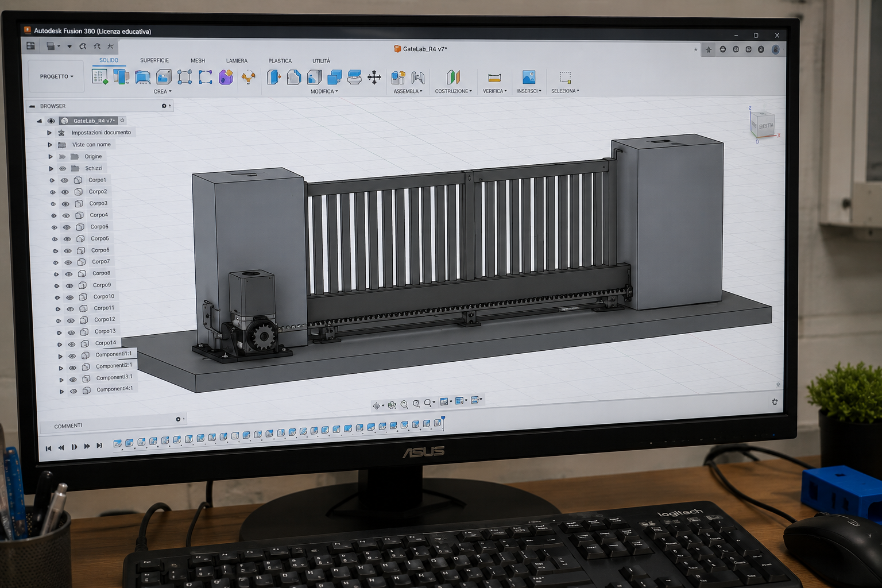This screenshot has width=882, height=588.
Task: Click the Redo arrow icon
Action: (96, 46)
